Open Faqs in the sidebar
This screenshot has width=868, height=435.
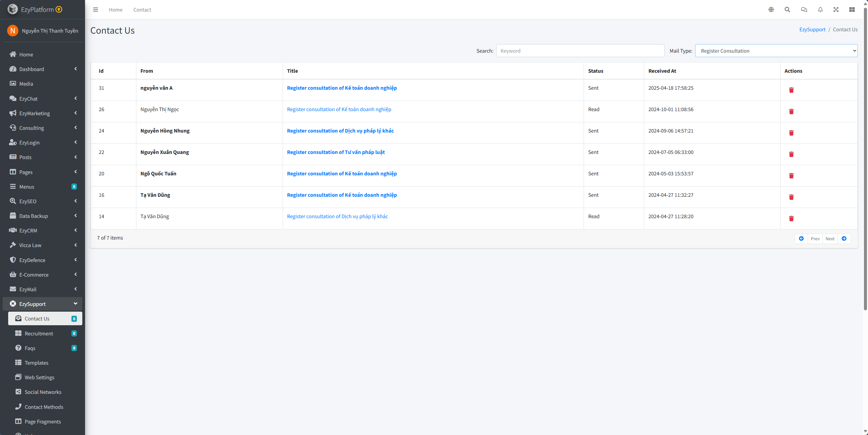tap(30, 348)
